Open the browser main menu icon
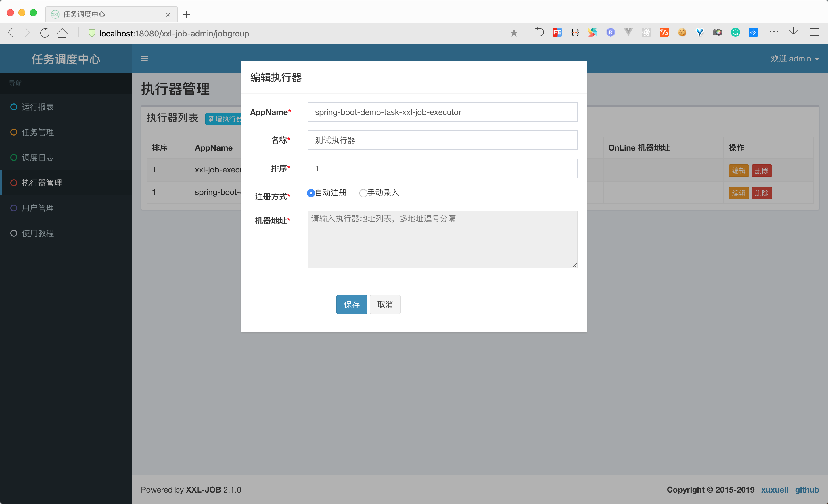This screenshot has width=828, height=504. click(x=814, y=32)
